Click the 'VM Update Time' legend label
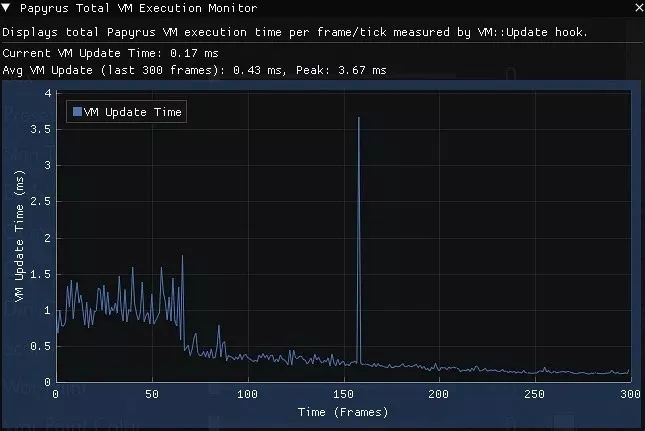645x431 pixels. 132,112
